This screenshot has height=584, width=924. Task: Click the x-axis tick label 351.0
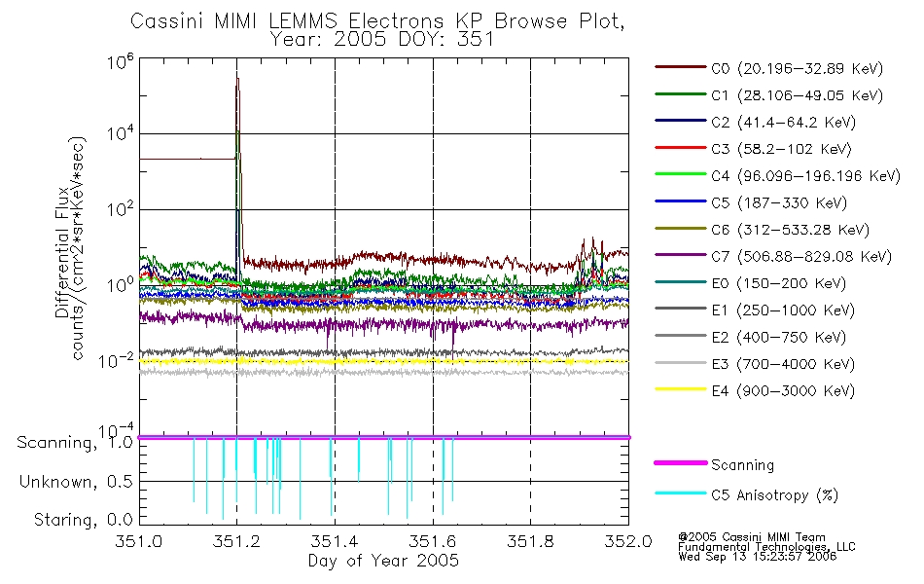pyautogui.click(x=139, y=541)
